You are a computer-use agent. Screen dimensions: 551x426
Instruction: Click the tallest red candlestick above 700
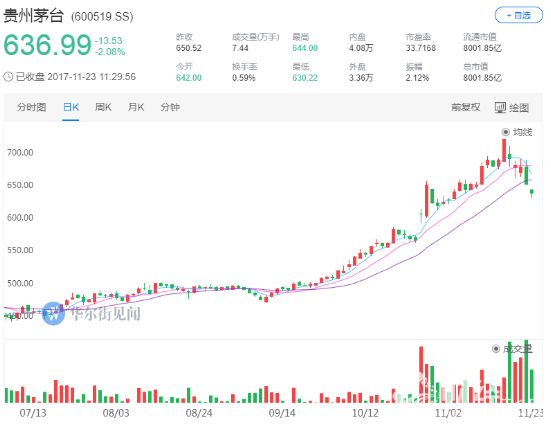coord(504,150)
